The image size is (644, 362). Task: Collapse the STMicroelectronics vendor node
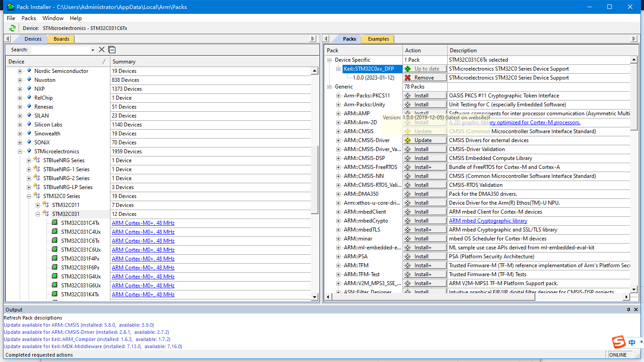pos(20,152)
